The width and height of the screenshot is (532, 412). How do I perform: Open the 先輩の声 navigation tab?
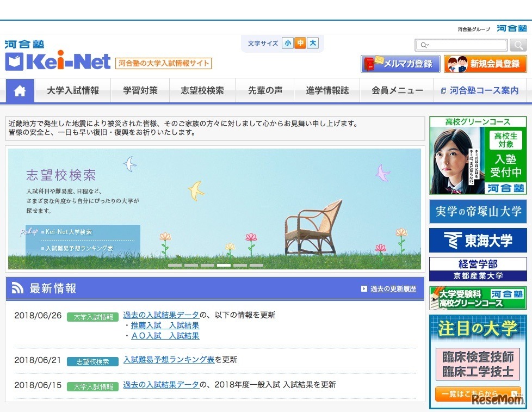click(264, 90)
